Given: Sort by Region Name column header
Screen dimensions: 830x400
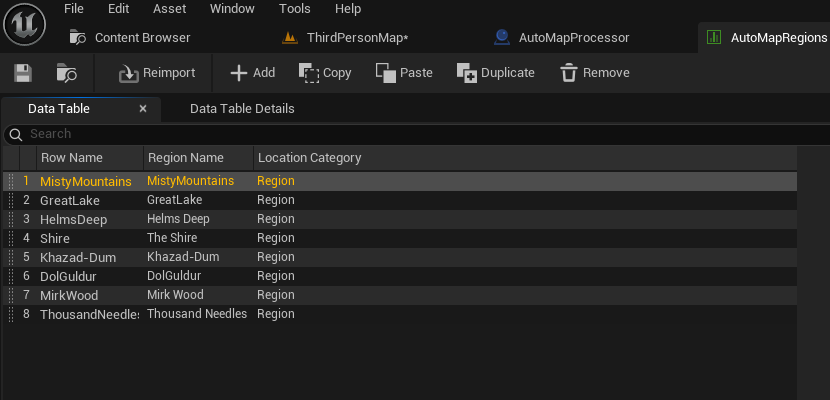Looking at the screenshot, I should [x=185, y=158].
